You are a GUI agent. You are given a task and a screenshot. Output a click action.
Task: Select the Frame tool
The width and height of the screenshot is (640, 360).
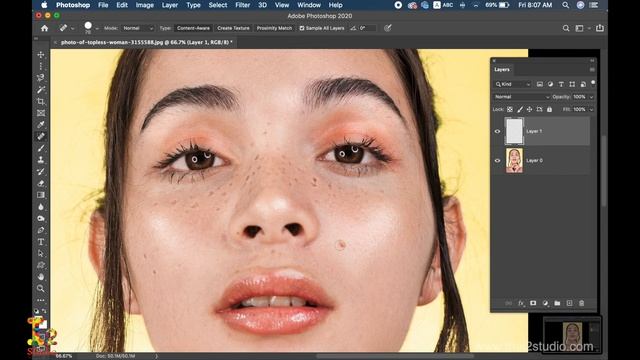[x=41, y=113]
